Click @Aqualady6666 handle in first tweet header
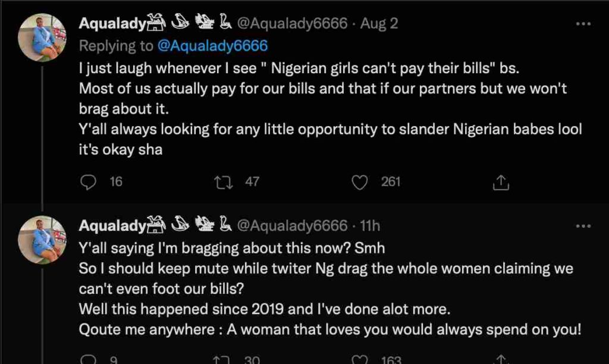The image size is (609, 364). (x=291, y=24)
